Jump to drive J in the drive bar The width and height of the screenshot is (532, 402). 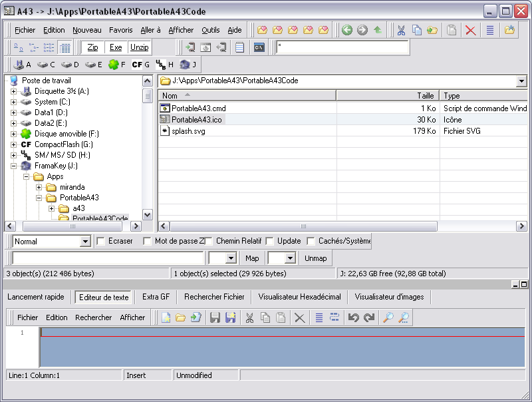coord(188,65)
